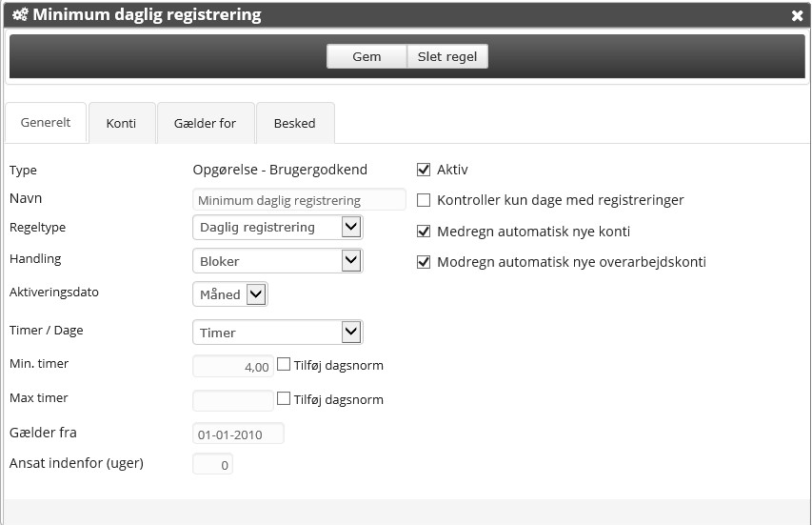Switch to the Konti tab
Viewport: 812px width, 525px height.
[121, 123]
